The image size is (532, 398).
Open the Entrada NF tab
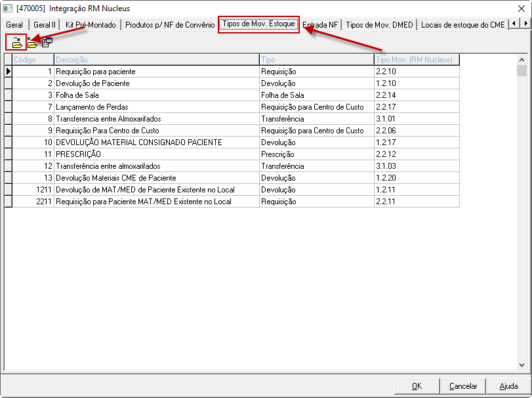320,25
